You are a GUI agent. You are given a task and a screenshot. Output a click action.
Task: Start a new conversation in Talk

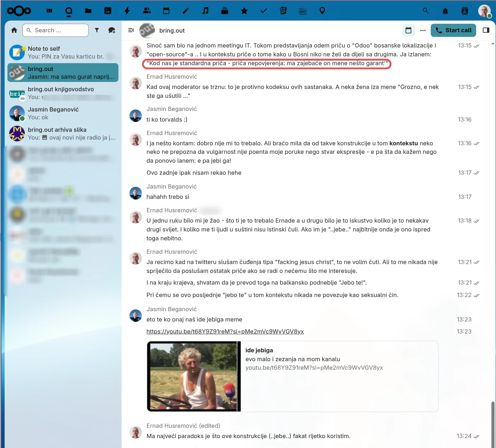click(x=112, y=30)
